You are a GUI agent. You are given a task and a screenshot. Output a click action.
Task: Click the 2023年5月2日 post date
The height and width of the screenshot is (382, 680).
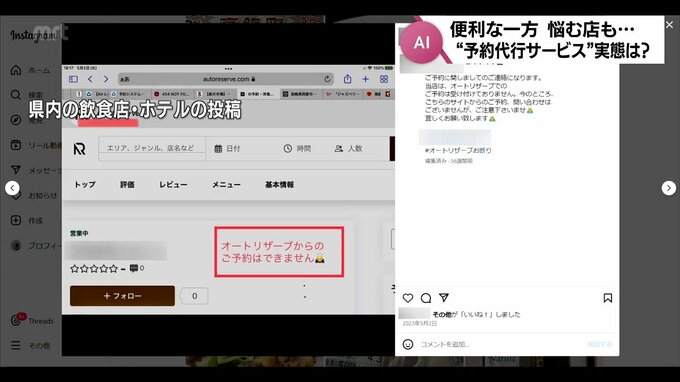tap(419, 323)
